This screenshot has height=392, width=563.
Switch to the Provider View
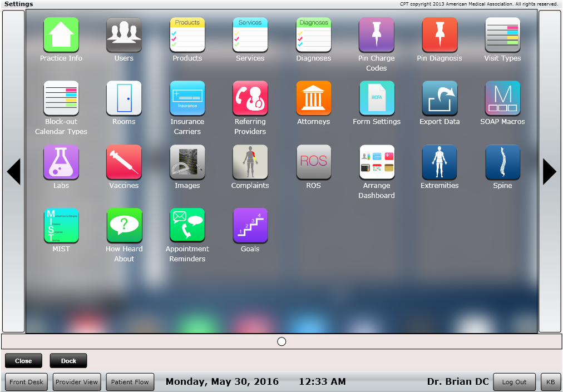pyautogui.click(x=77, y=382)
